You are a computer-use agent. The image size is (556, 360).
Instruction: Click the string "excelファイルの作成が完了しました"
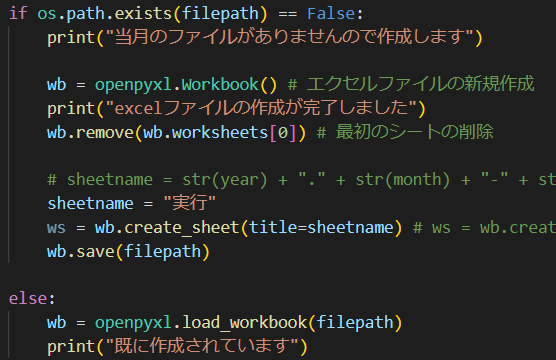coord(261,108)
